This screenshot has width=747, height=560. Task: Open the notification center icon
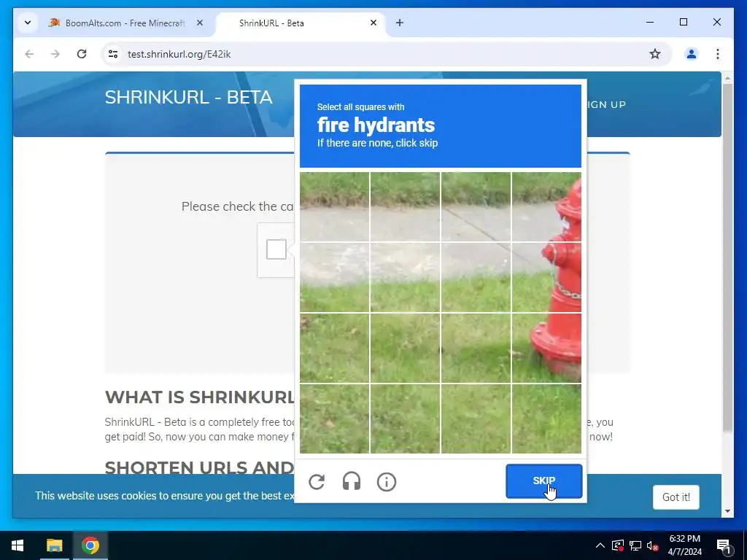(x=723, y=545)
